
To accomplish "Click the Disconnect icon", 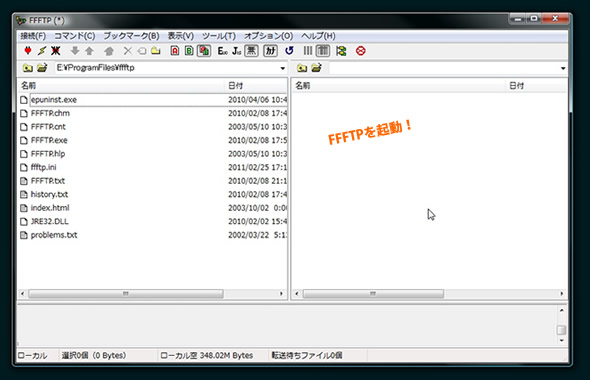I will click(x=56, y=50).
